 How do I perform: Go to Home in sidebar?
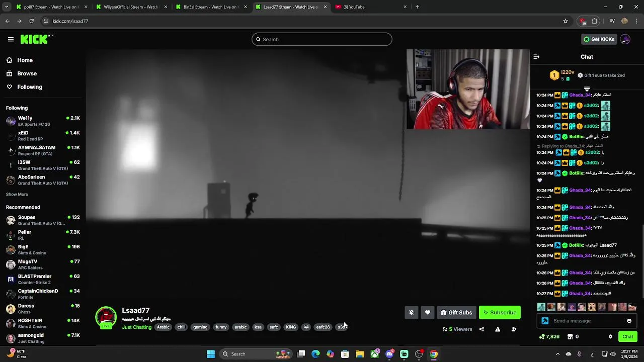pyautogui.click(x=25, y=60)
